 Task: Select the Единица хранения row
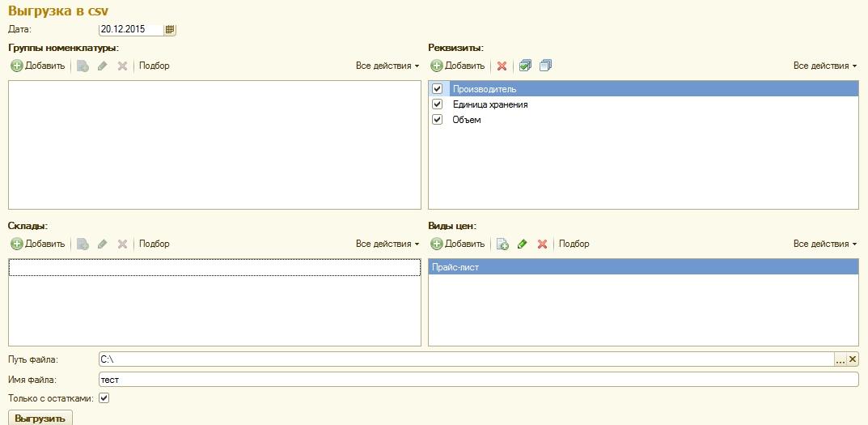pos(643,104)
